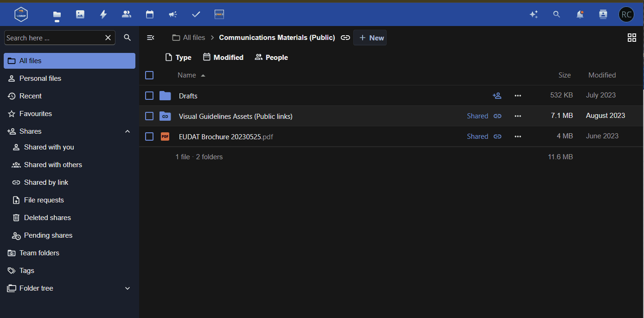Open the Activity app (lightning icon)

tap(103, 14)
